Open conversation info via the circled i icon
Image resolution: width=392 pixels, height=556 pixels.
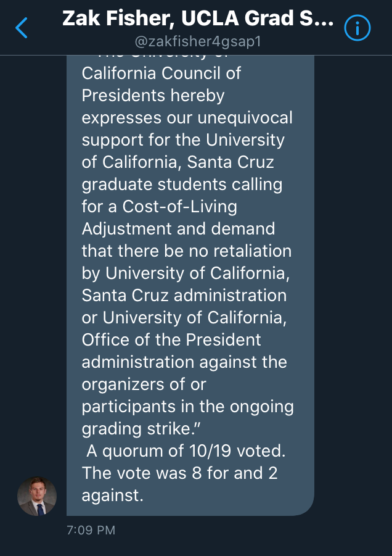(357, 28)
